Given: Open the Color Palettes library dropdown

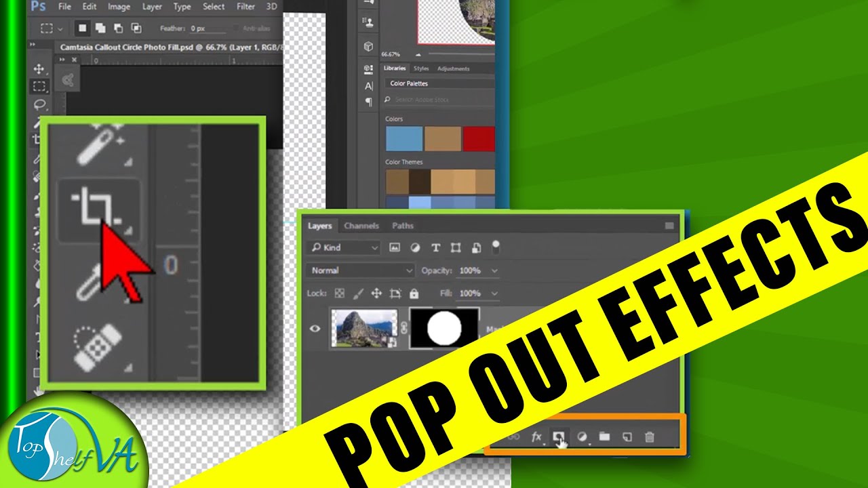Looking at the screenshot, I should 439,83.
